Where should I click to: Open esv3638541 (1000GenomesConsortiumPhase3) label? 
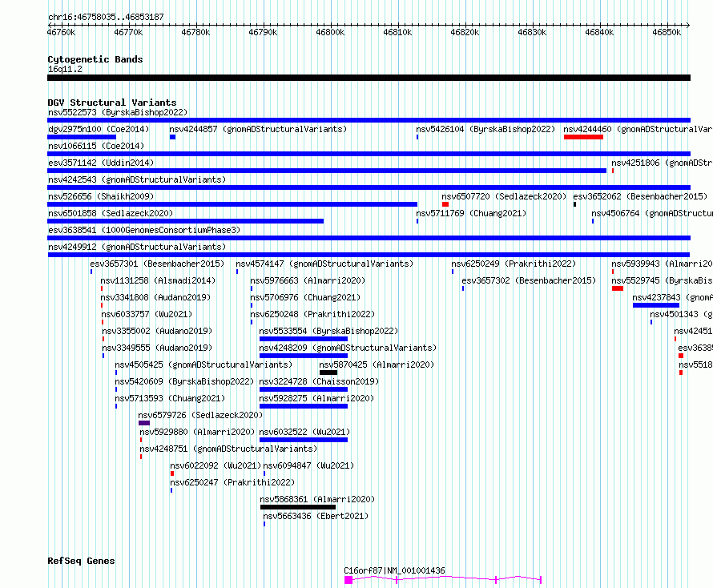(144, 230)
